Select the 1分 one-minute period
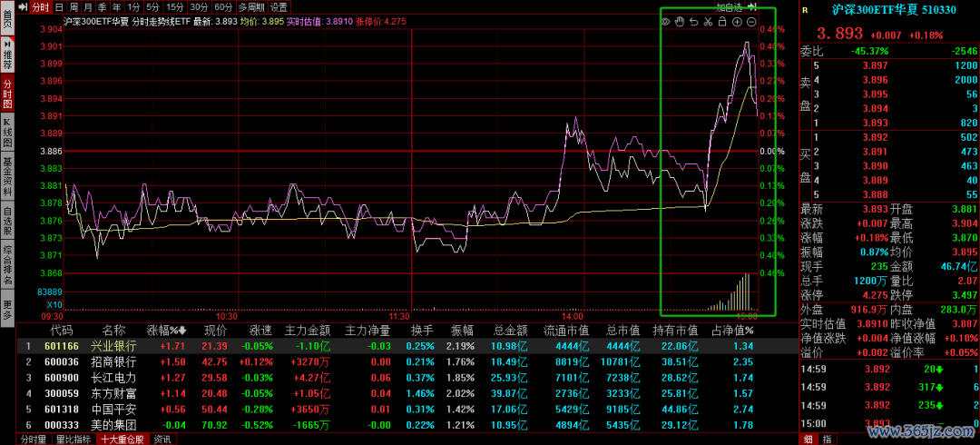 pyautogui.click(x=133, y=7)
